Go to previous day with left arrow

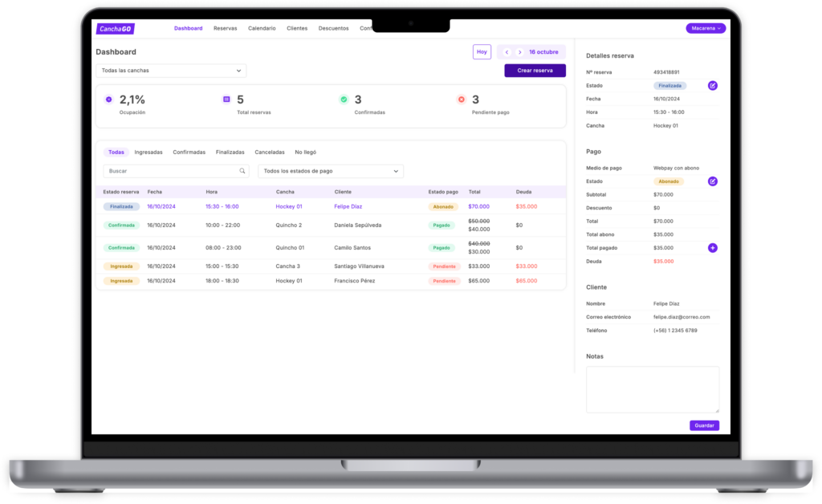[507, 52]
